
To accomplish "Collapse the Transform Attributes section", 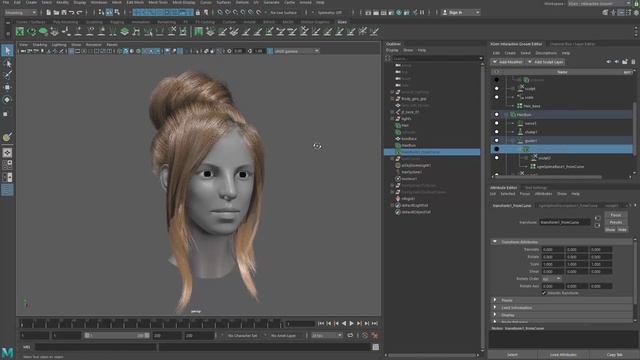I will click(x=495, y=242).
